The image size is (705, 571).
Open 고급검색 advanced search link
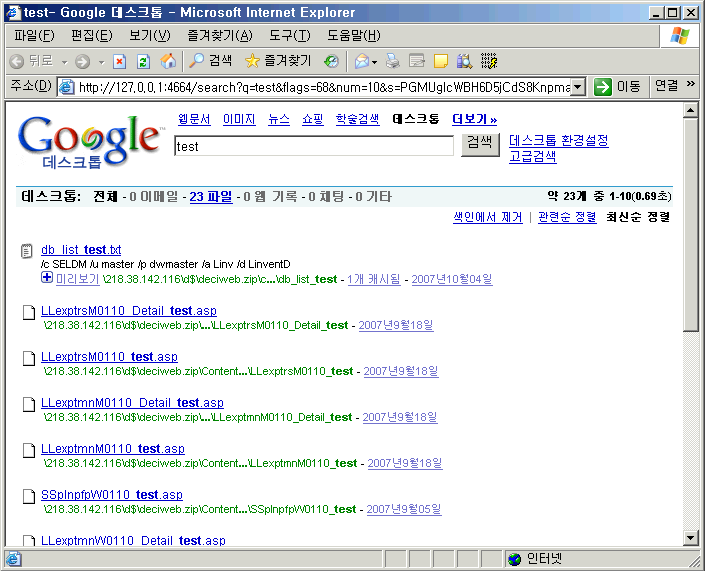(533, 156)
